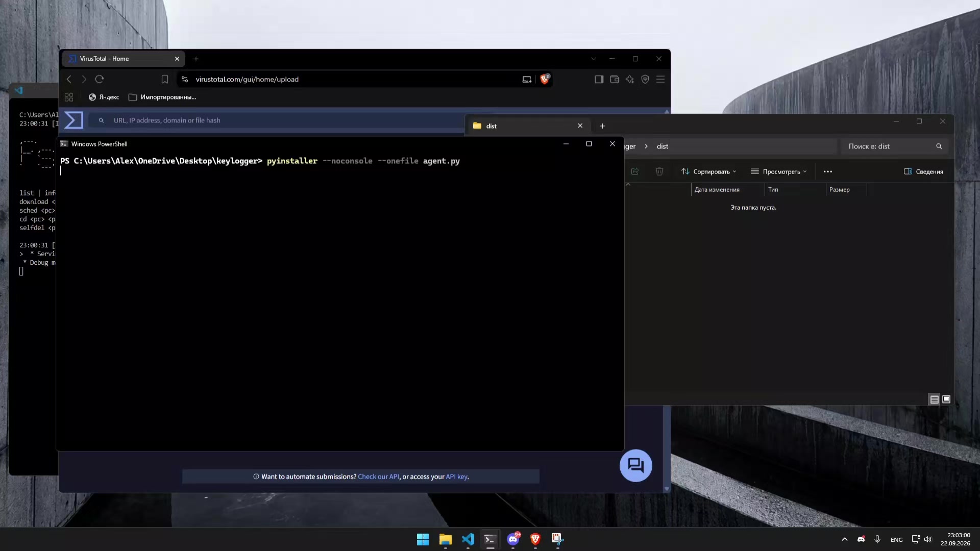Click the VirusTotal logo

point(73,120)
